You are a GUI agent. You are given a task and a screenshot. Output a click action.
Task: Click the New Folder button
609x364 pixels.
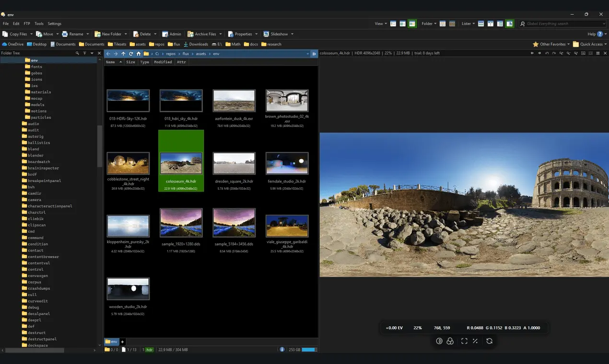(108, 34)
